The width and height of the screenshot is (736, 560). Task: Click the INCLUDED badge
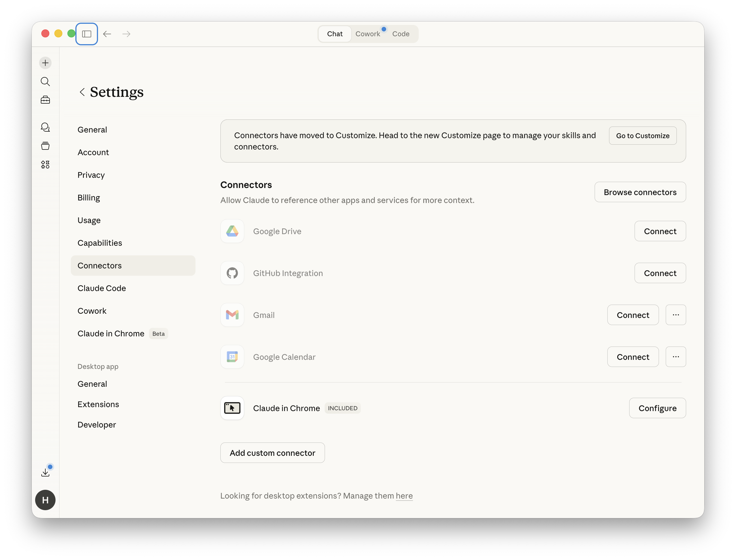coord(343,408)
